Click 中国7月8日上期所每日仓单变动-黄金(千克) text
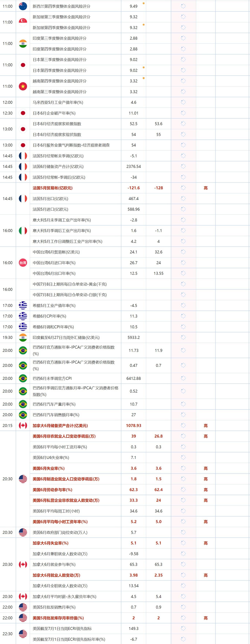The image size is (250, 644). click(70, 284)
